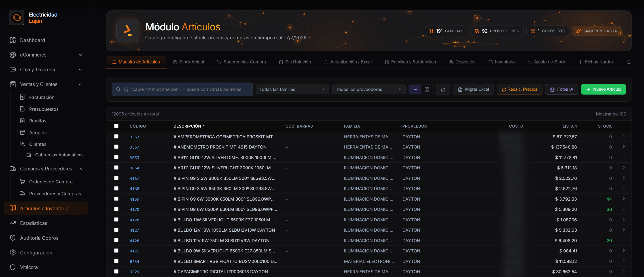Open the article code 3654 link

pyautogui.click(x=134, y=168)
